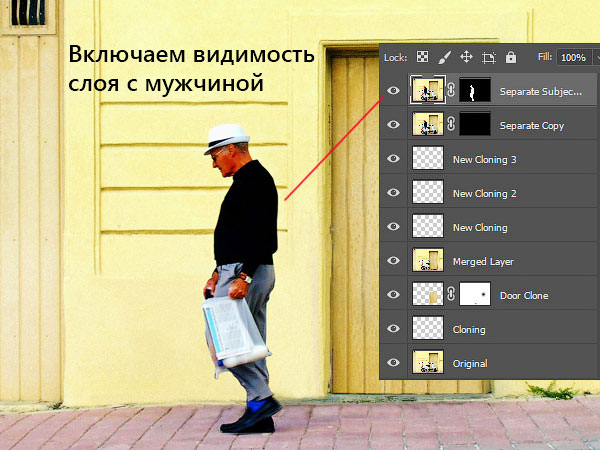This screenshot has height=450, width=600.
Task: Hide the Door Clone layer
Action: pos(393,295)
